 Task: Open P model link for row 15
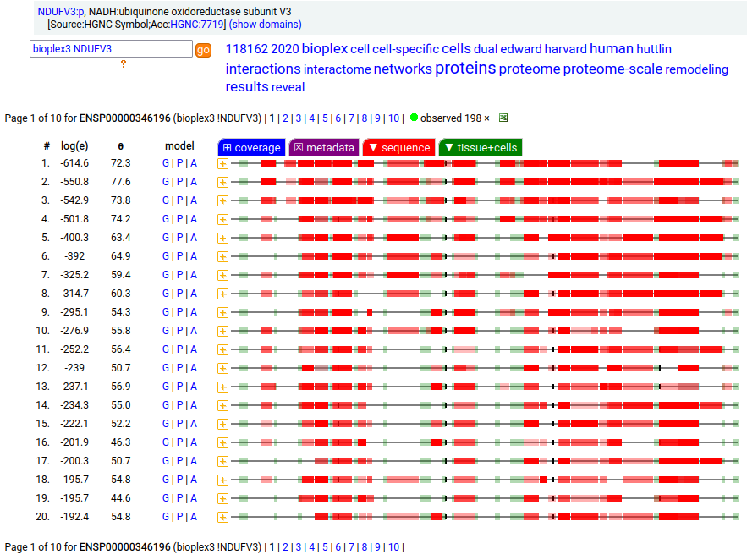(x=179, y=423)
